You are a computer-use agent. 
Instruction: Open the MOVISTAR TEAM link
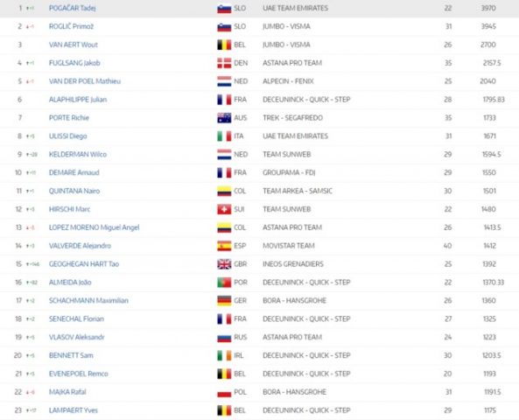(x=289, y=246)
